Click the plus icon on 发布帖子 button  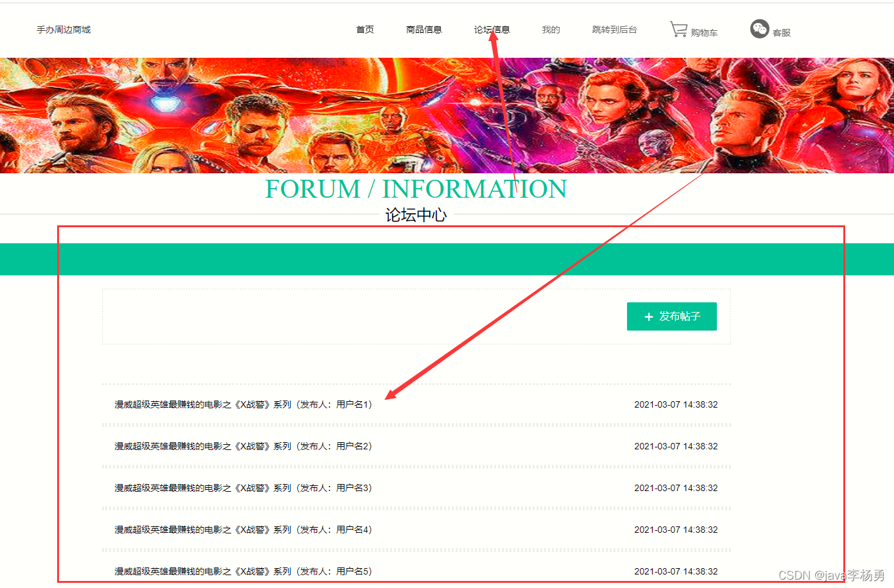pos(649,316)
